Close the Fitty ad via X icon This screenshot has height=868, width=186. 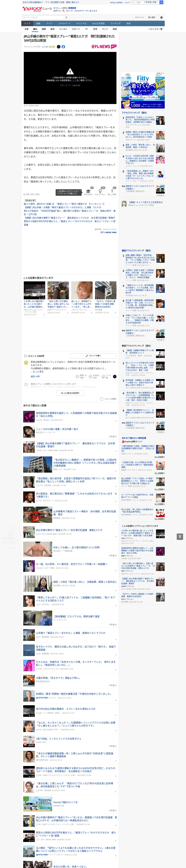click(163, 73)
